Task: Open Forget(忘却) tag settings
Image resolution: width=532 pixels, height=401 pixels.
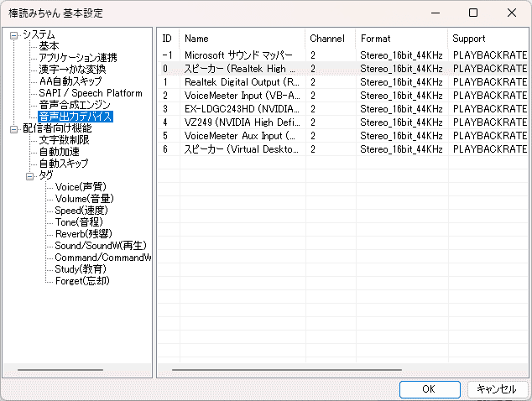Action: 82,281
